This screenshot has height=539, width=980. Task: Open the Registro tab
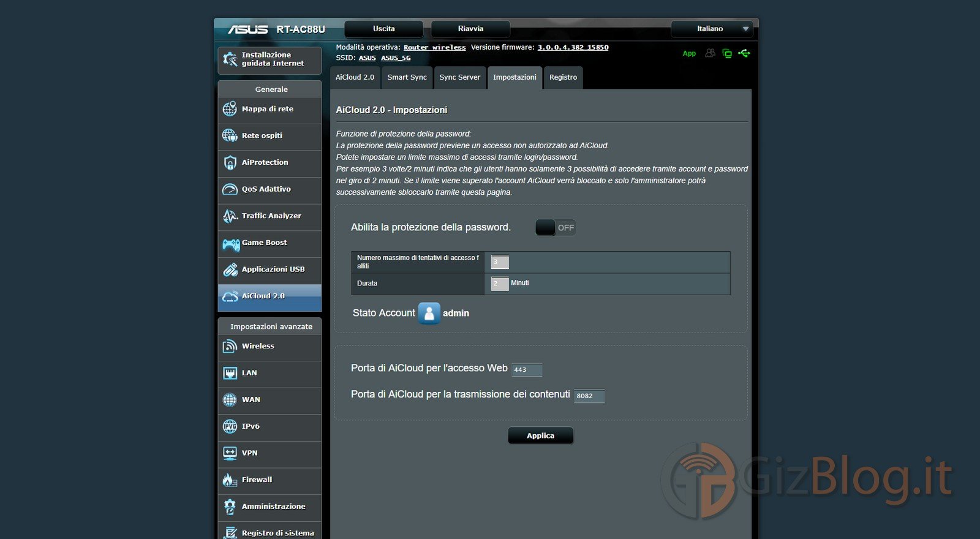pyautogui.click(x=563, y=78)
